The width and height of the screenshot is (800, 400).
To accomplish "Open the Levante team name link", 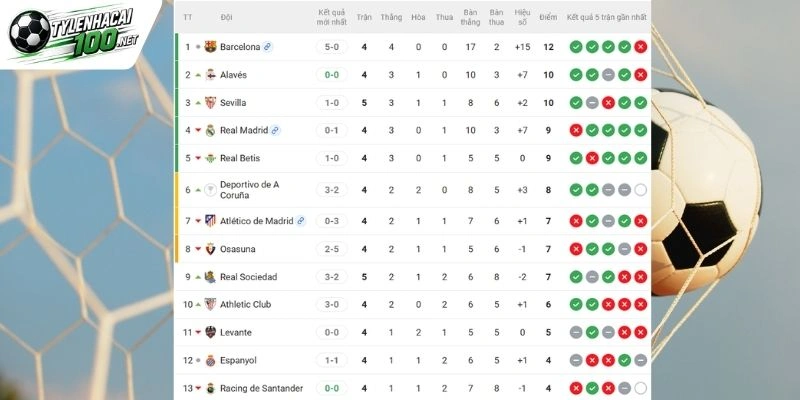I will click(x=236, y=332).
